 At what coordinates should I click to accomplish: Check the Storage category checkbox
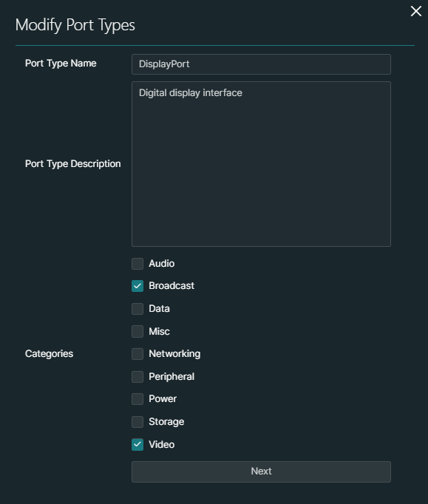click(x=137, y=422)
